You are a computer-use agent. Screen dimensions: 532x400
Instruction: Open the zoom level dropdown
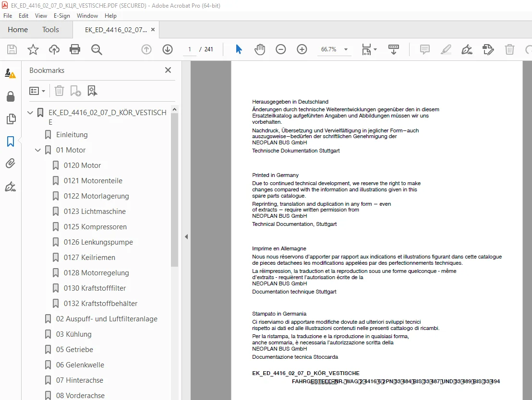click(346, 49)
